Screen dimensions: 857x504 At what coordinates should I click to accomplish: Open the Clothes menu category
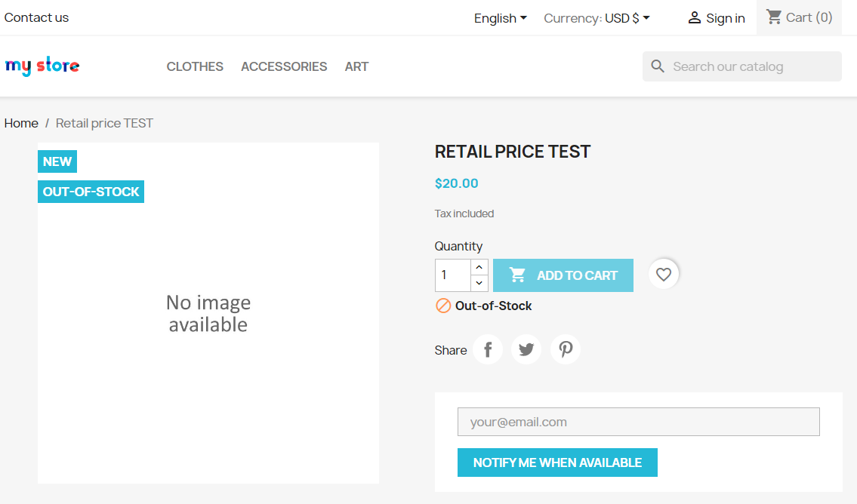195,66
